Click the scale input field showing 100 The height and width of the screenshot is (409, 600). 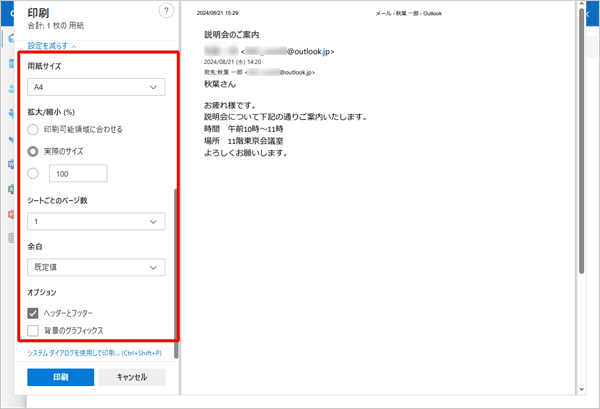pyautogui.click(x=78, y=174)
